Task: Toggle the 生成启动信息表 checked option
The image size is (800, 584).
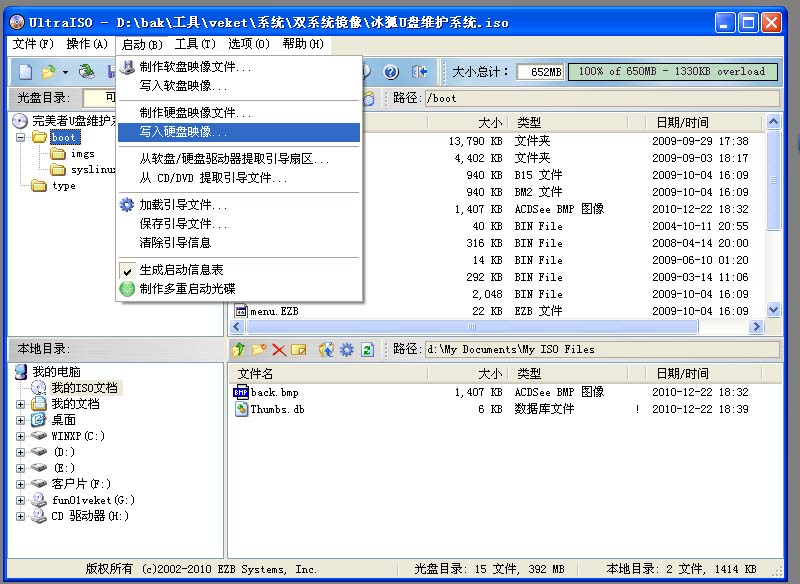Action: click(x=239, y=270)
